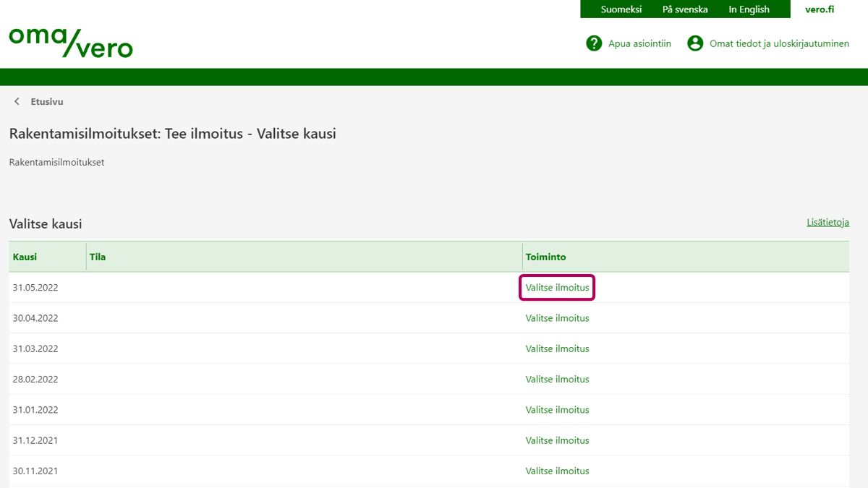868x488 pixels.
Task: Open Omat tiedot ja uloskirjautuminen
Action: pos(779,44)
